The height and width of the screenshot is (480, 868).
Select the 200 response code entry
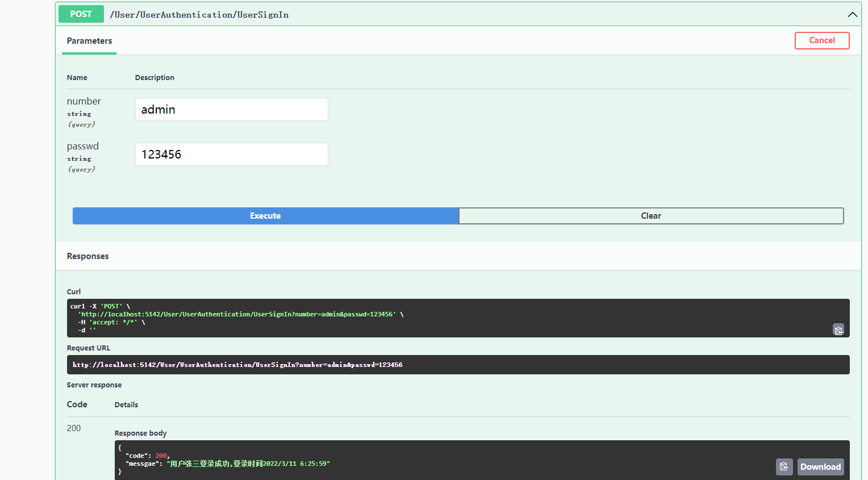(73, 428)
